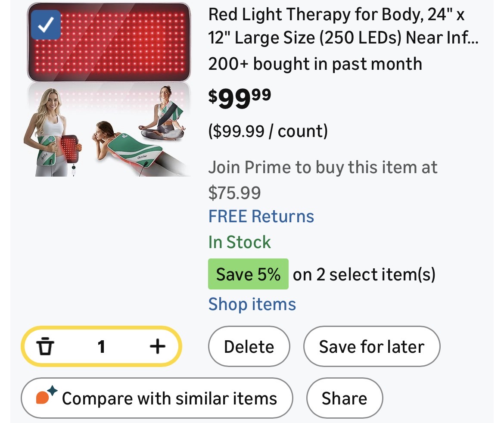
Task: Uncheck the item selection checkbox
Action: pos(46,25)
